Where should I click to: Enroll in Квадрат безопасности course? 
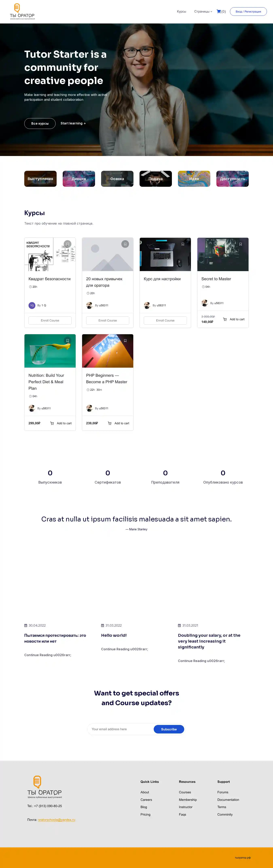coord(50,320)
